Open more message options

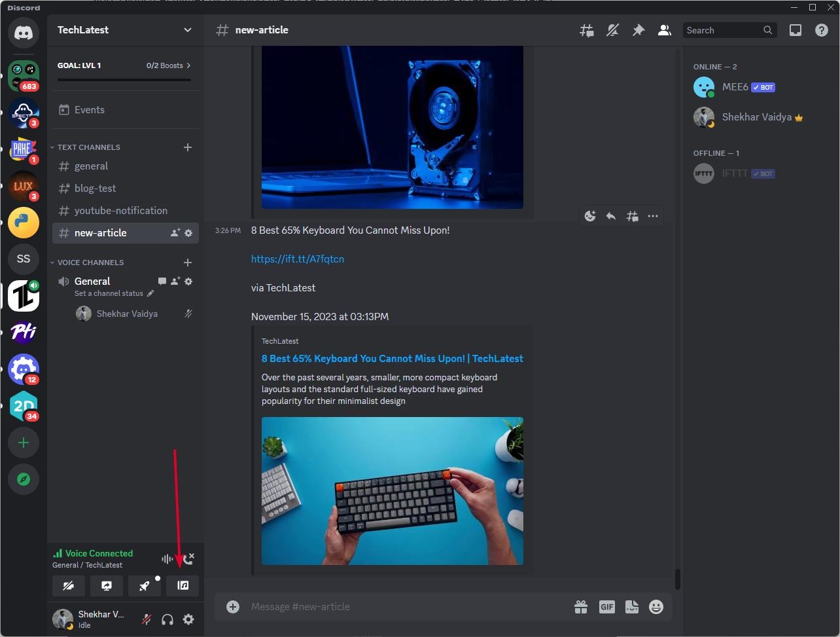[x=653, y=216]
